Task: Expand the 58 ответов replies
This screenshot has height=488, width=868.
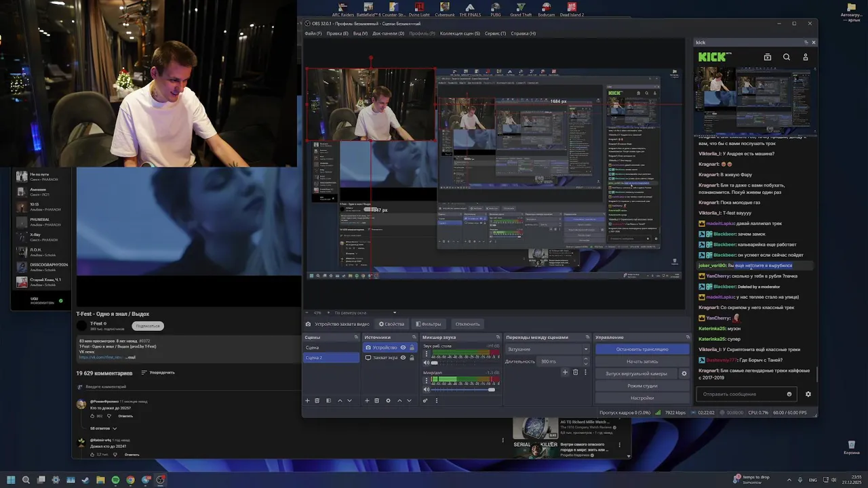Action: [x=104, y=428]
